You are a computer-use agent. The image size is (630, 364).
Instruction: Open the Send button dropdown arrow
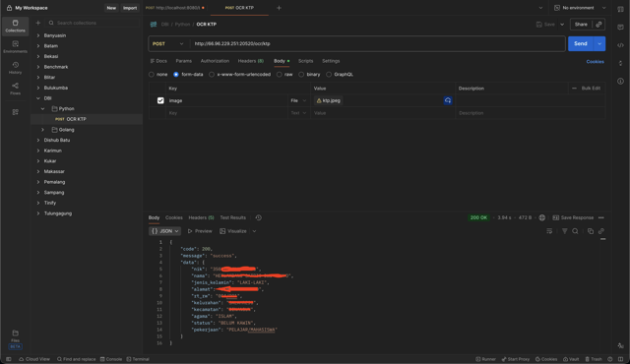[x=599, y=43]
